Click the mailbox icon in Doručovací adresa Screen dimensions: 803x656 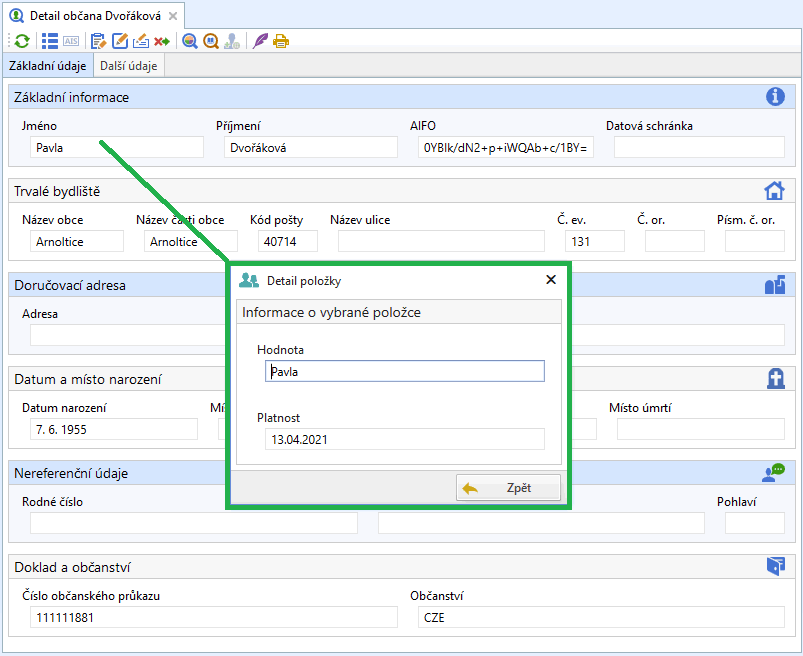(x=774, y=285)
